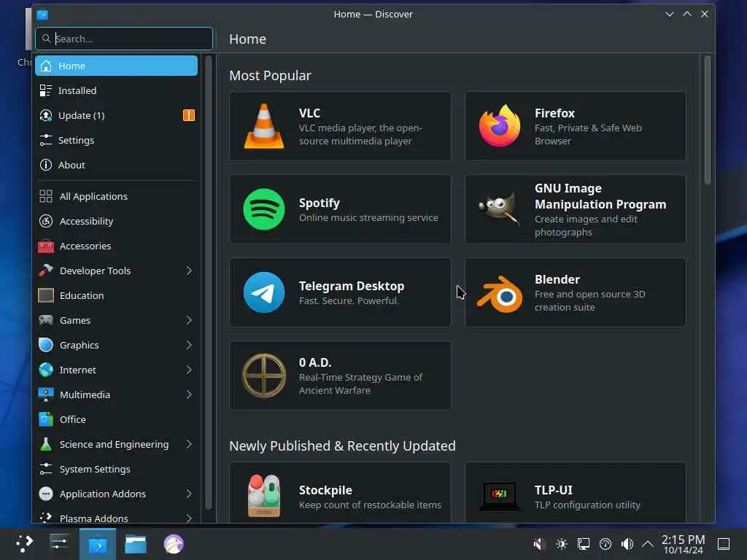The image size is (747, 560).
Task: Expand the Graphics category arrow
Action: point(189,345)
